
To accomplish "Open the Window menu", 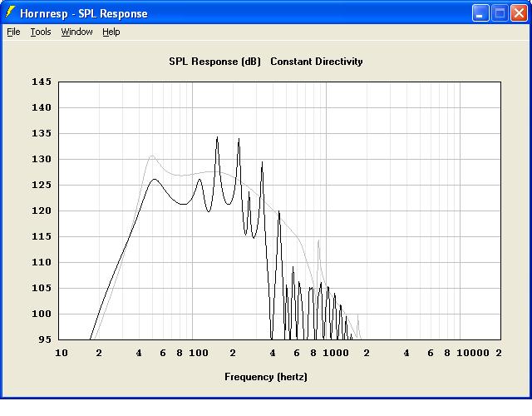I will point(77,32).
